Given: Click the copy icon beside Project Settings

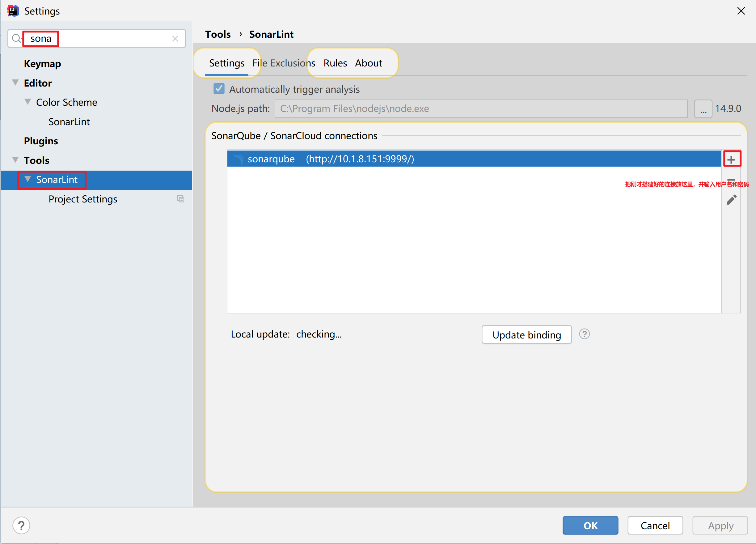Looking at the screenshot, I should click(181, 199).
